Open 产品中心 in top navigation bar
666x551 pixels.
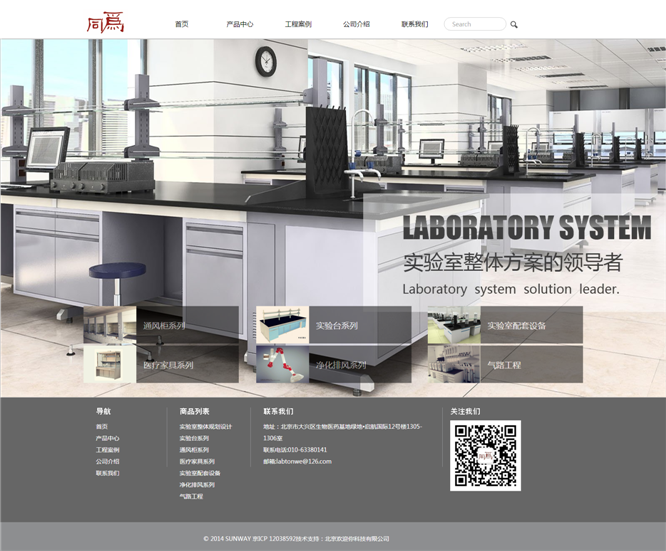tap(240, 24)
